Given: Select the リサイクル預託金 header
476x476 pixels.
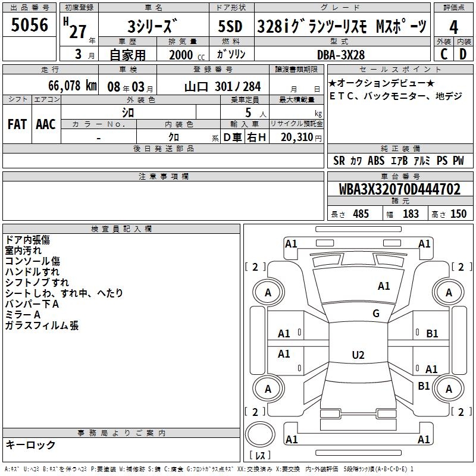Looking at the screenshot, I should coord(296,124).
